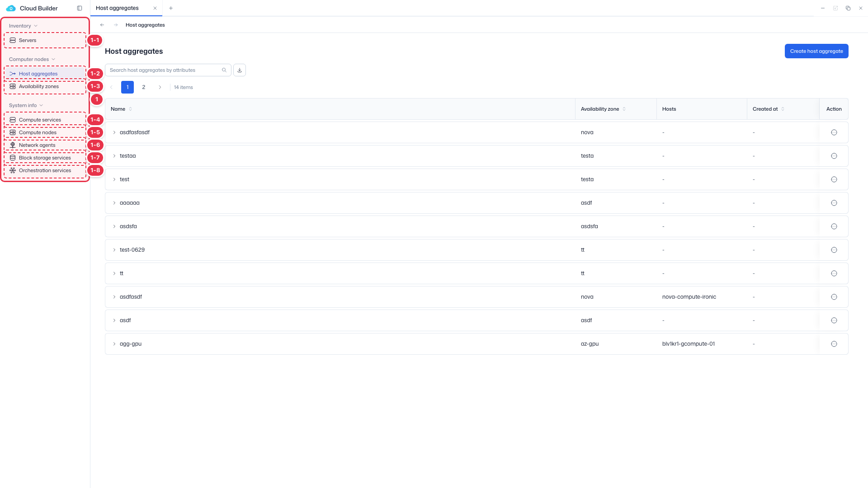Open Compute services in the sidebar
868x488 pixels.
45,120
